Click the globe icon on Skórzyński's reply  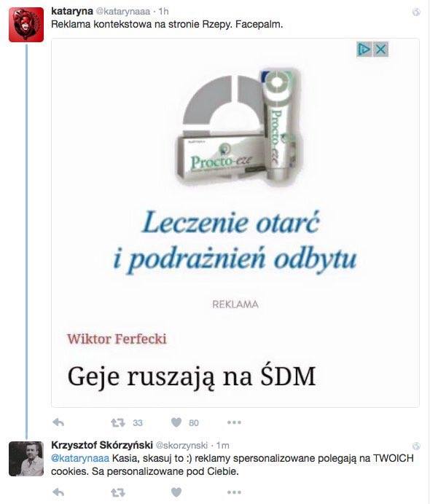[416, 446]
